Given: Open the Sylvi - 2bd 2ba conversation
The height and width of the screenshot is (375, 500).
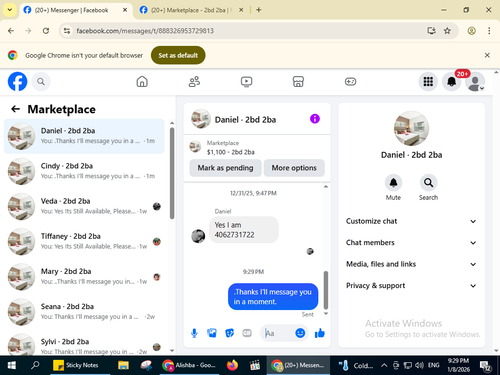Looking at the screenshot, I should [x=84, y=343].
